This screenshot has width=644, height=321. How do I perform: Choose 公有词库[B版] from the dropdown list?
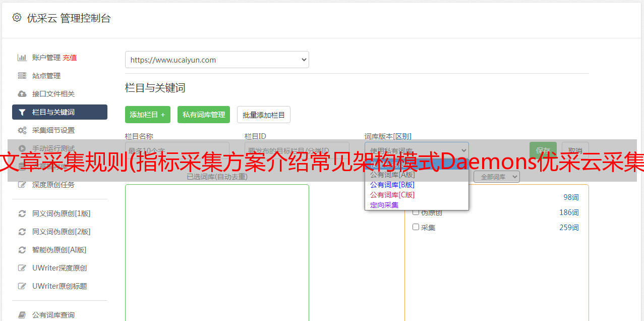click(392, 185)
